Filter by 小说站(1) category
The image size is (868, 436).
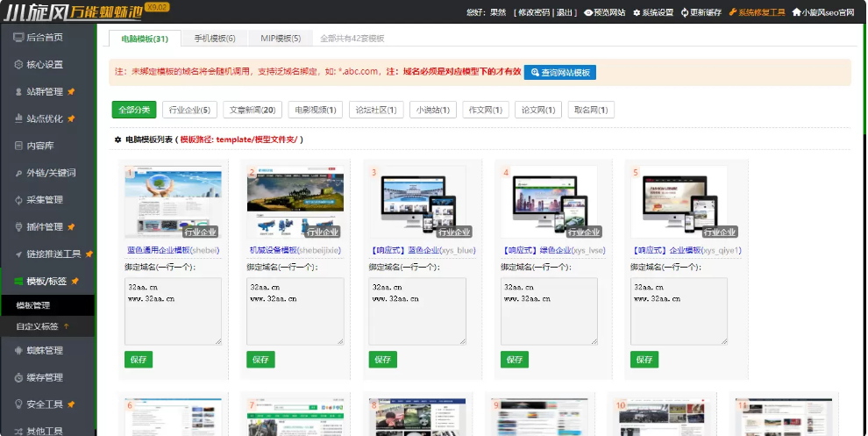coord(433,110)
